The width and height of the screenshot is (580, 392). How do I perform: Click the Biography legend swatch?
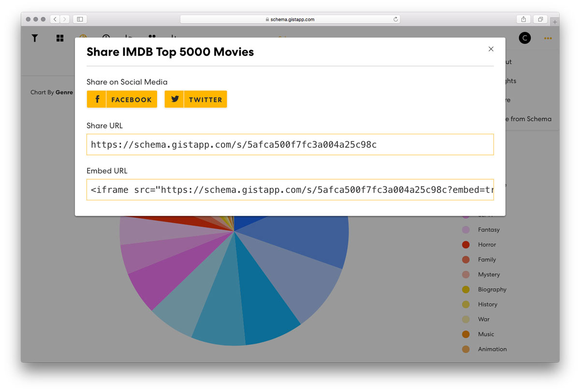pyautogui.click(x=466, y=290)
